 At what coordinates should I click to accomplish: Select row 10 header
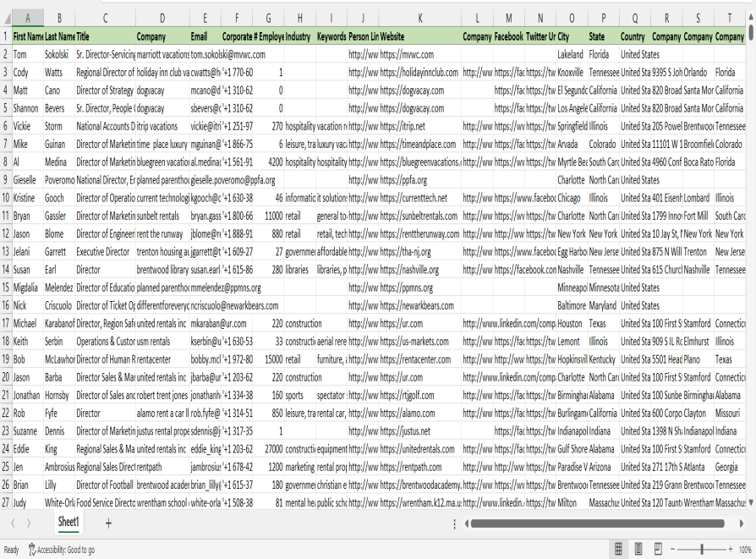[x=5, y=197]
